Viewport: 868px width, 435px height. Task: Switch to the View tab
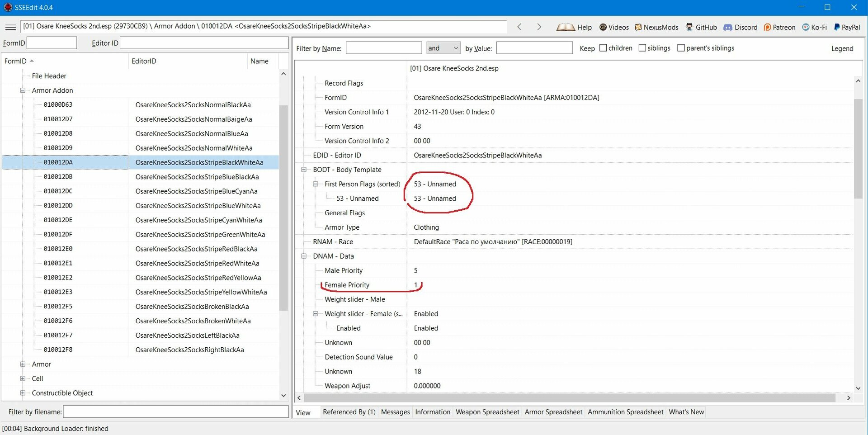tap(303, 412)
